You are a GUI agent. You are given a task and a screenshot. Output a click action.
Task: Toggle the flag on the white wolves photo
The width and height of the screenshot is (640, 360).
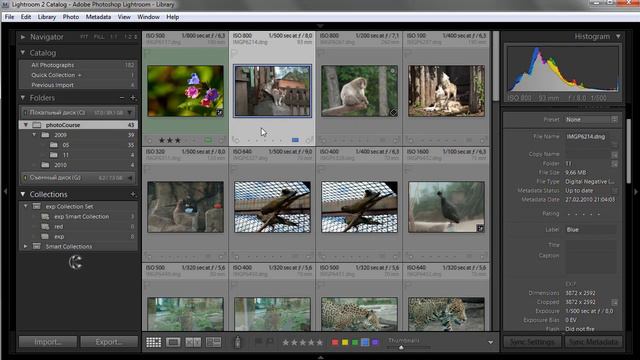[408, 53]
